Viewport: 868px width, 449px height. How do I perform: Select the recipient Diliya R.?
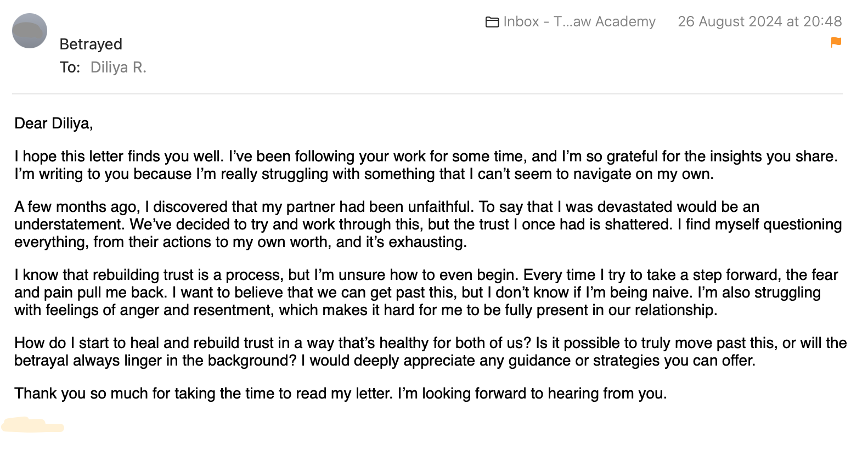tap(118, 67)
